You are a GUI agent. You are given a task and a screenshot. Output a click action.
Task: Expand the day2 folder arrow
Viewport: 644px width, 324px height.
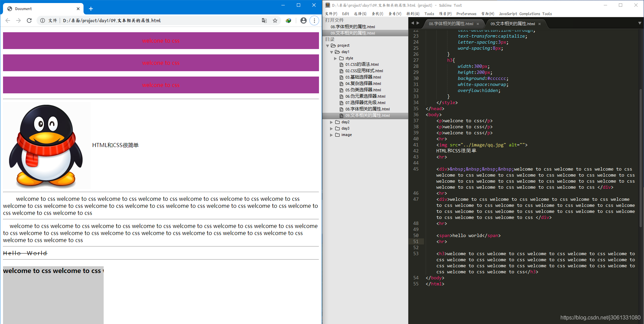(331, 122)
